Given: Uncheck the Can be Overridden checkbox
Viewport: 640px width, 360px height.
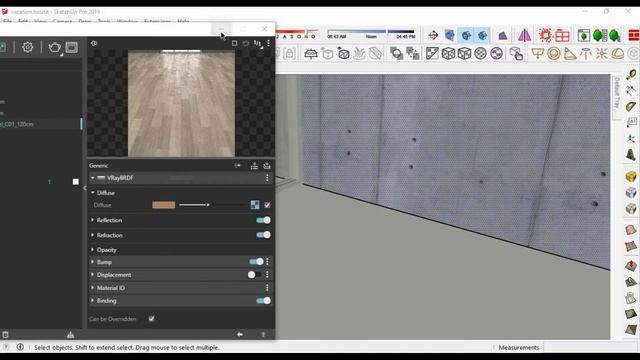Looking at the screenshot, I should coord(151,319).
